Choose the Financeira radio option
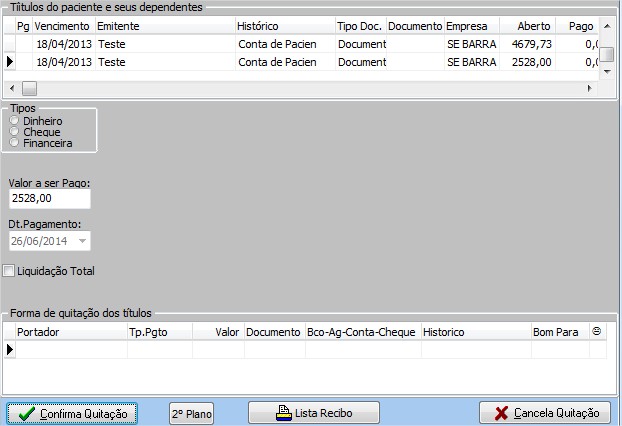The height and width of the screenshot is (426, 622). pos(14,143)
